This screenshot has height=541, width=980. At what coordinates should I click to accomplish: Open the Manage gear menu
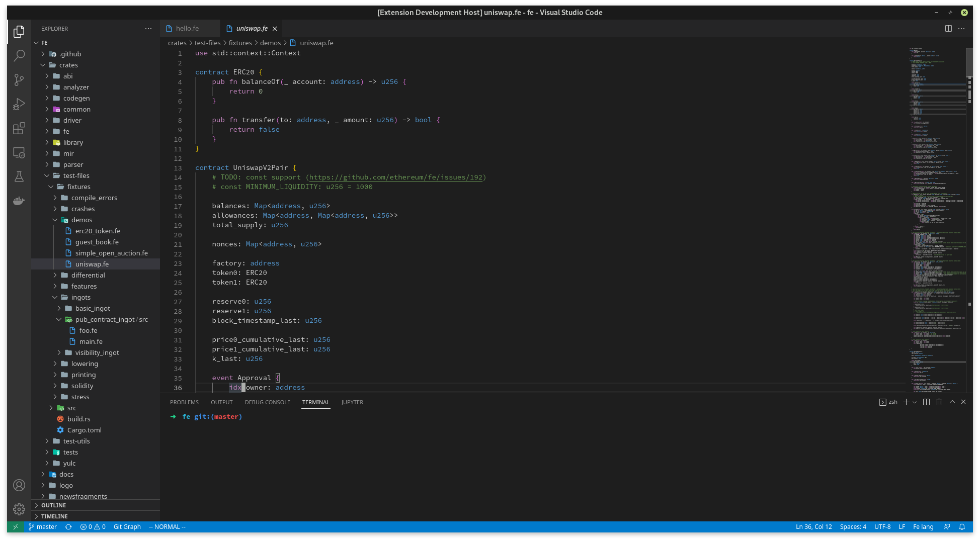[19, 509]
